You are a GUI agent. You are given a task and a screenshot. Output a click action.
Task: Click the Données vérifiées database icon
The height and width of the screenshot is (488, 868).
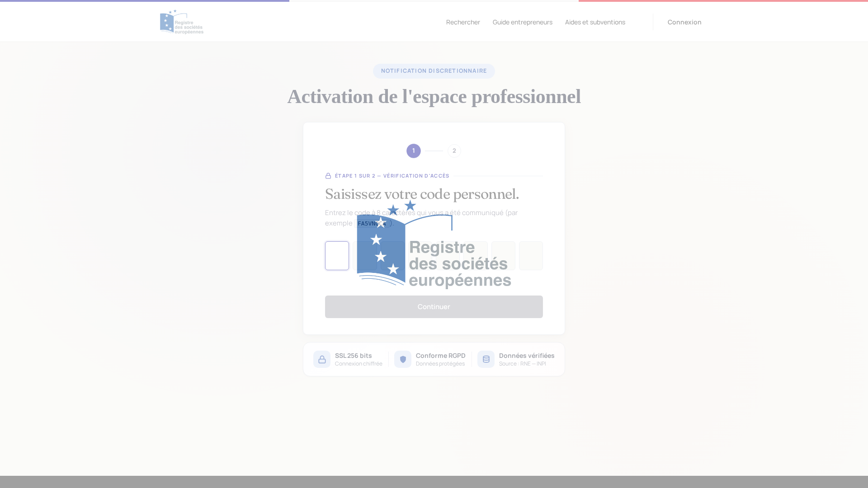(x=486, y=359)
